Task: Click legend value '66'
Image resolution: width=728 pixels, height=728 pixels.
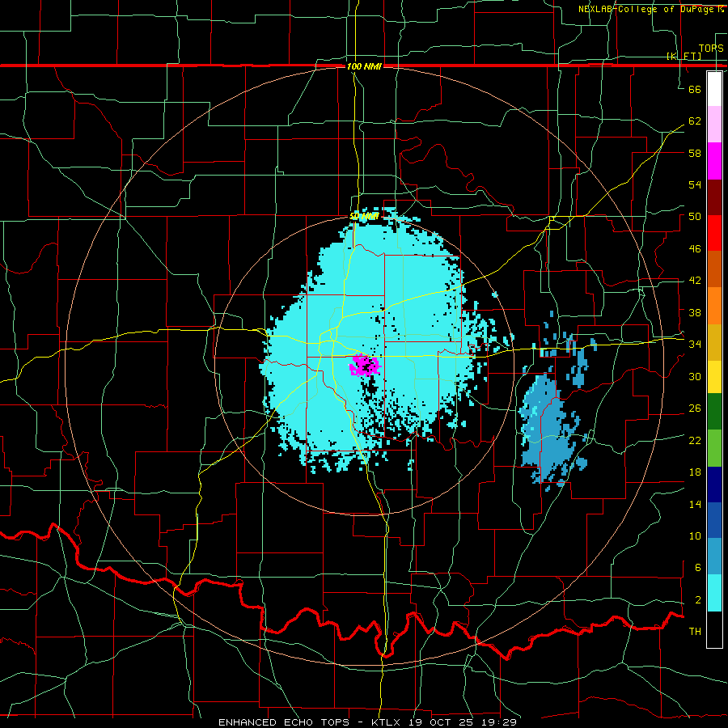Action: pyautogui.click(x=695, y=89)
